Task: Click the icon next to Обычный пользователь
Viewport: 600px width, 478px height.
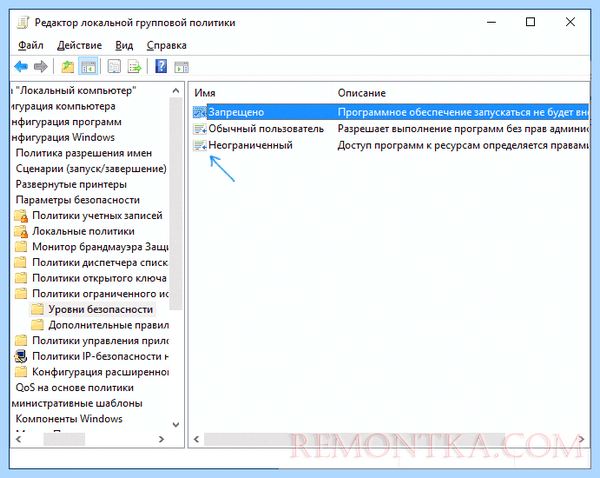Action: (x=200, y=129)
